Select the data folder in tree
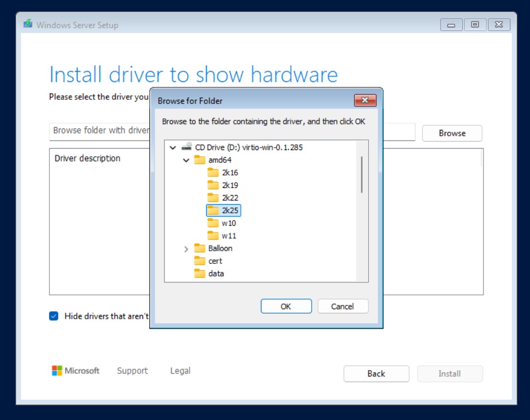Image resolution: width=530 pixels, height=420 pixels. (216, 274)
